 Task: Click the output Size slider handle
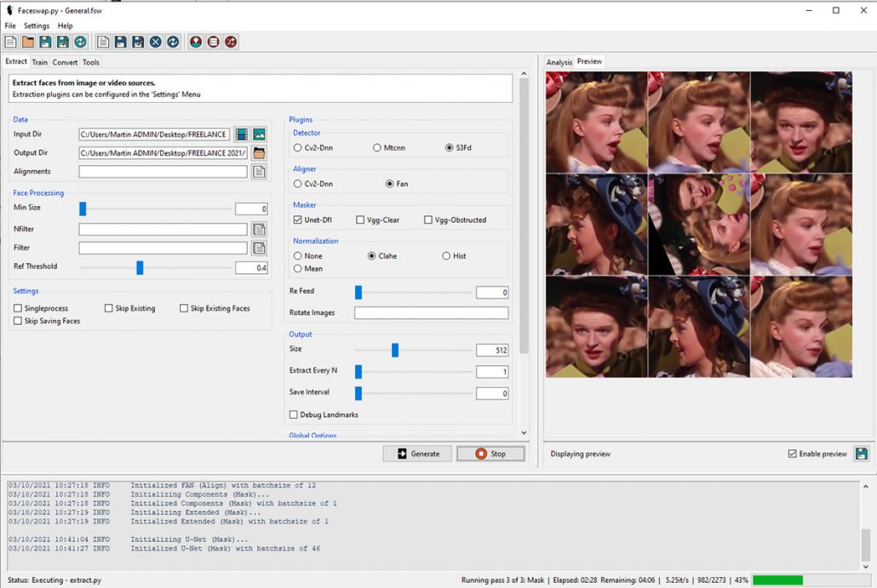(x=395, y=350)
